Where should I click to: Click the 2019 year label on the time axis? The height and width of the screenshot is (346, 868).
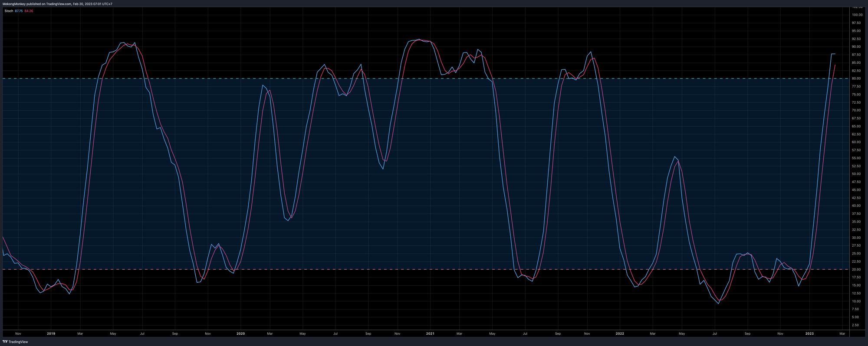51,333
